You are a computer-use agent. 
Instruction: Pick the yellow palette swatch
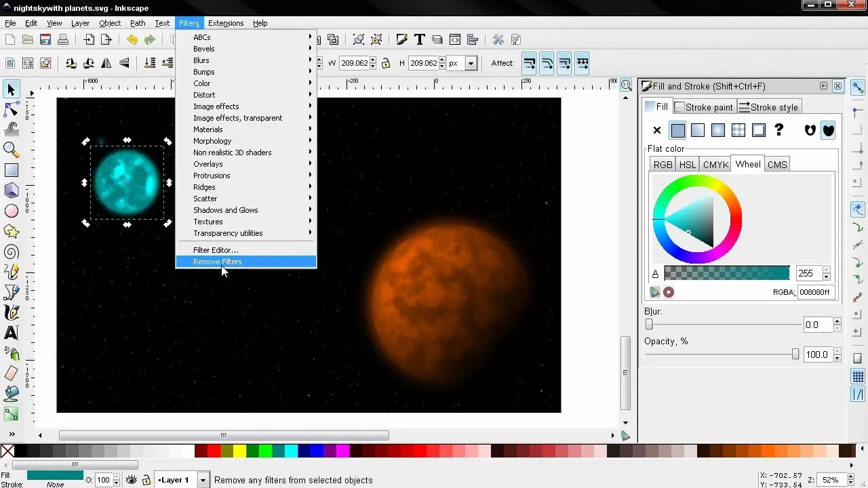coord(239,451)
